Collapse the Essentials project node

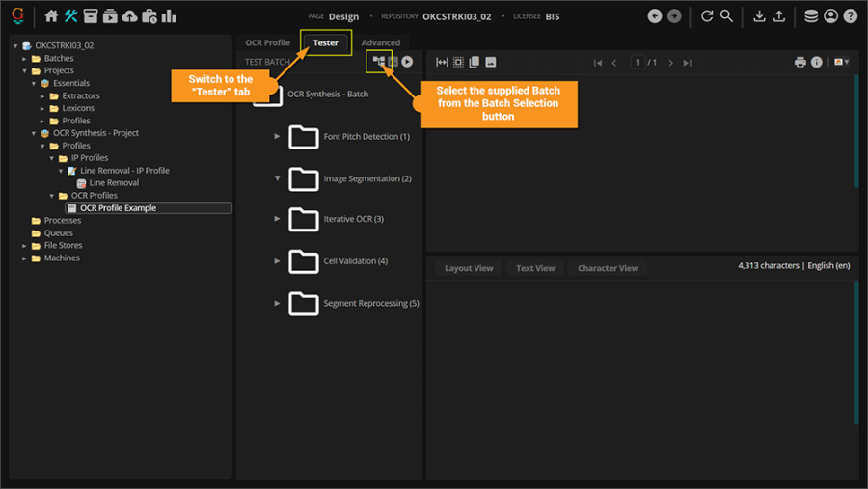pyautogui.click(x=34, y=84)
